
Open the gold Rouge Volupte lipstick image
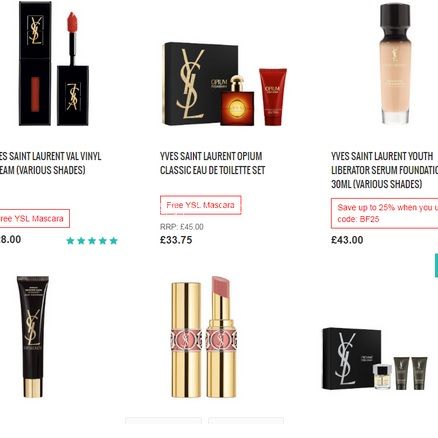pos(204,337)
